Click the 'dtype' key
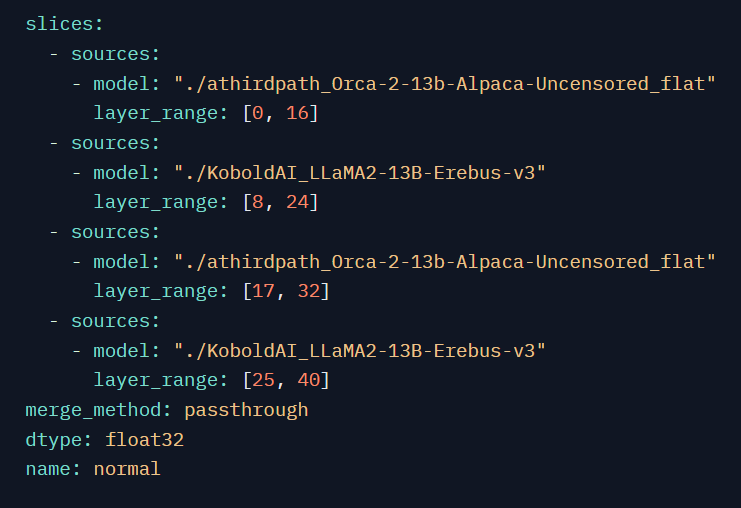This screenshot has width=741, height=508. coord(53,440)
